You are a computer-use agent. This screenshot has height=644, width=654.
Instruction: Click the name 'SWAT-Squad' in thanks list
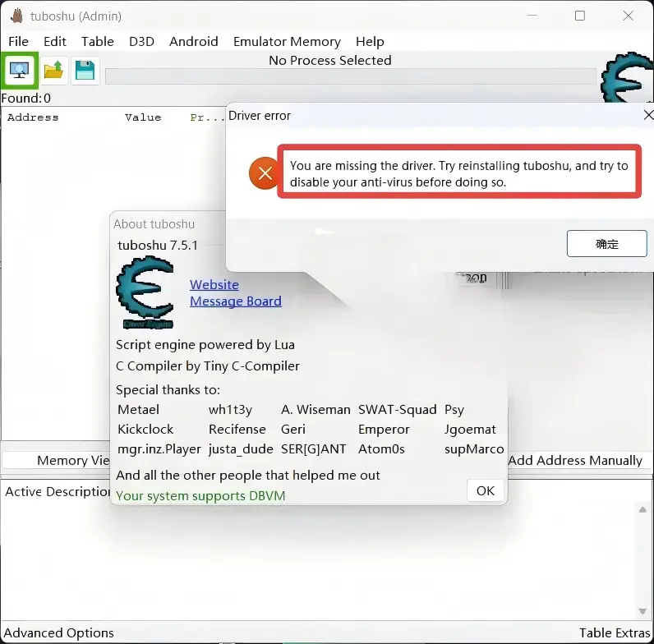[398, 410]
